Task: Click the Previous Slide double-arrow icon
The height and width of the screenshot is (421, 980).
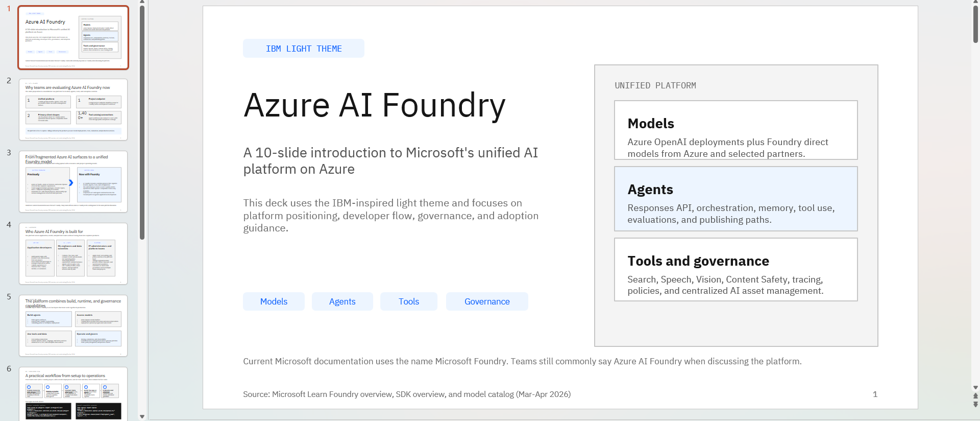Action: 975,396
